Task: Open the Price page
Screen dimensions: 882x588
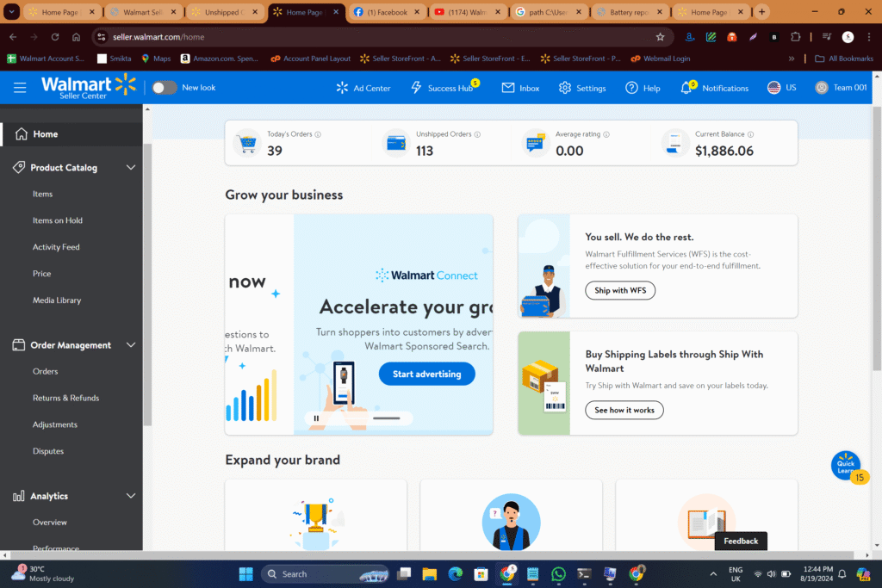Action: pyautogui.click(x=41, y=273)
